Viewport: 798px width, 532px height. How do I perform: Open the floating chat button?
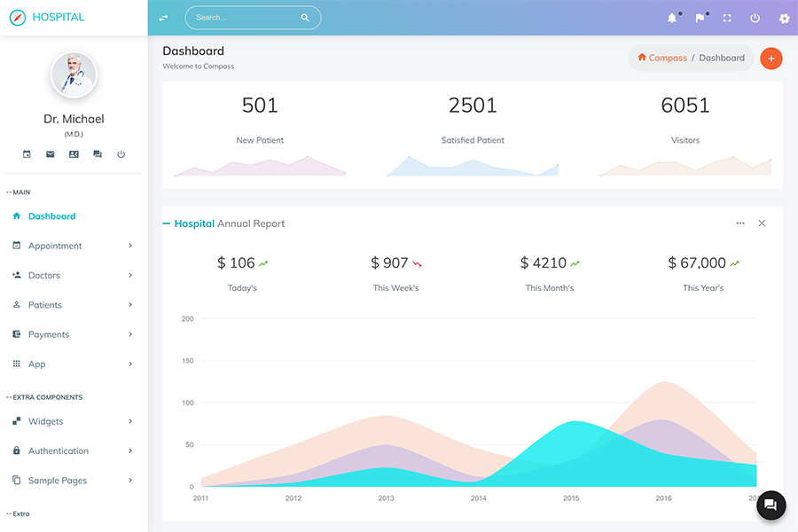[771, 505]
